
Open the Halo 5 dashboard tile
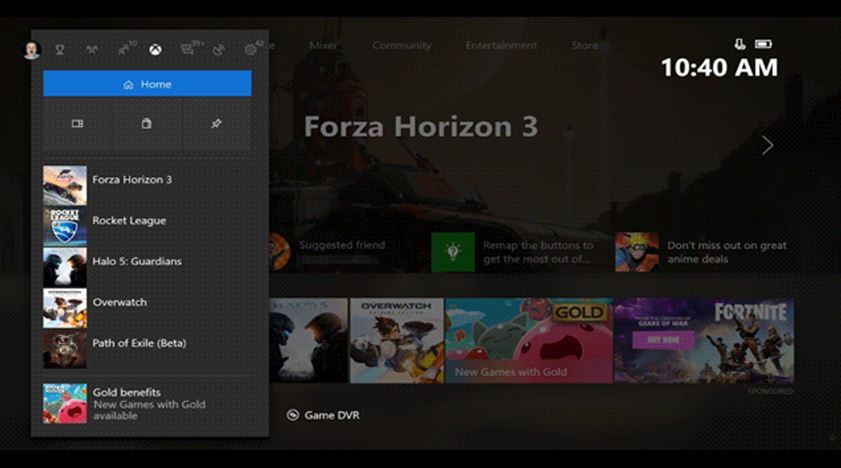click(x=308, y=340)
